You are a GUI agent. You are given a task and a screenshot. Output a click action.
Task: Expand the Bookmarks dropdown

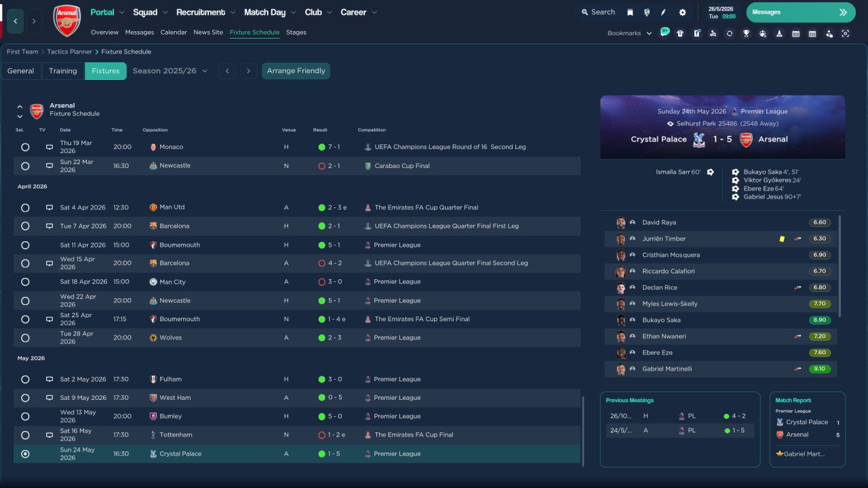[x=629, y=33]
